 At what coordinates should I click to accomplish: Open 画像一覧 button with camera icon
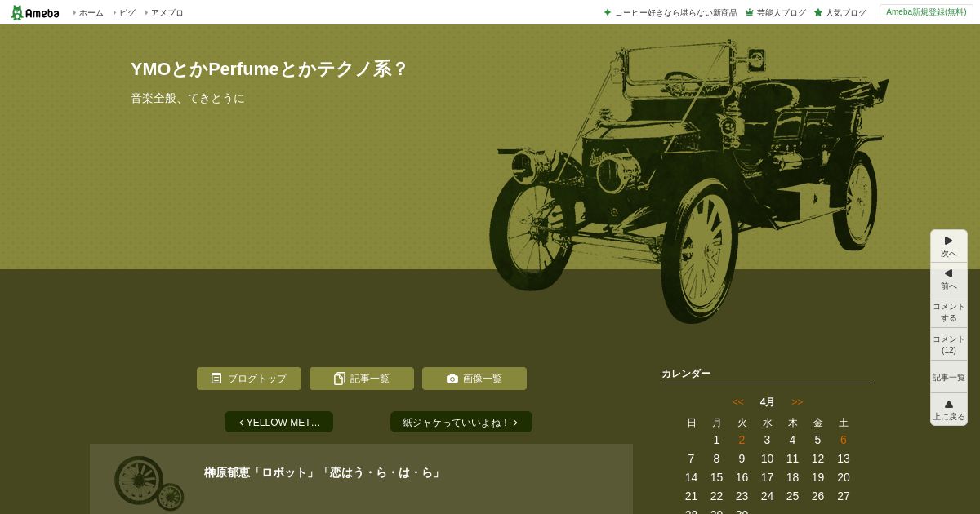[x=474, y=379]
